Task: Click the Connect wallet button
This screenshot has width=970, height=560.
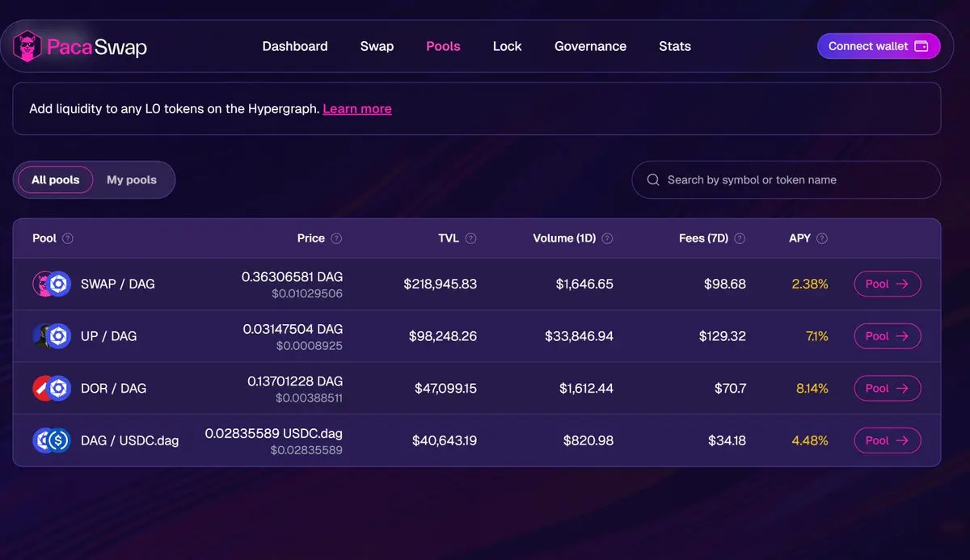Action: click(x=879, y=46)
